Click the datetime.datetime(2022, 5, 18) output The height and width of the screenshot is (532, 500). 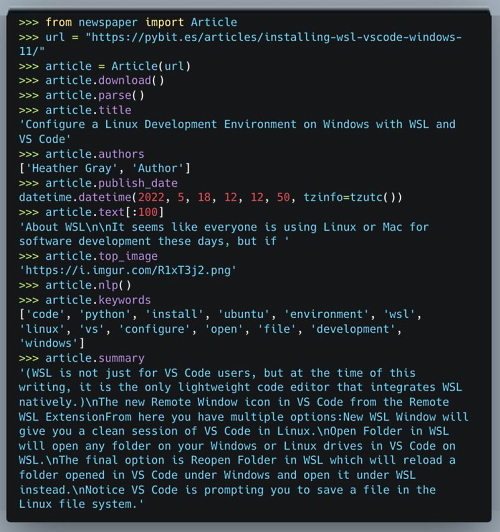(211, 197)
